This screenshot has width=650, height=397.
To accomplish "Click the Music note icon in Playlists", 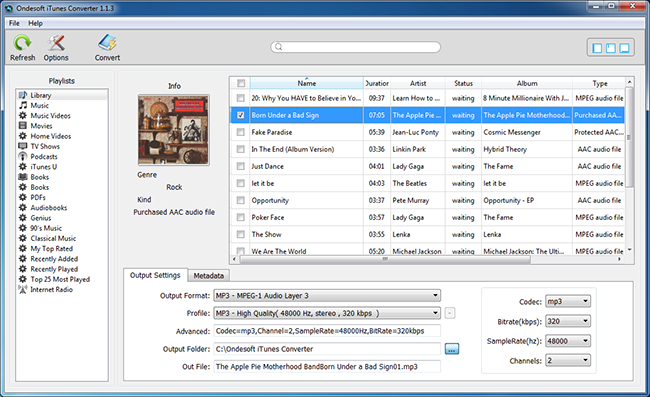I will (x=23, y=105).
